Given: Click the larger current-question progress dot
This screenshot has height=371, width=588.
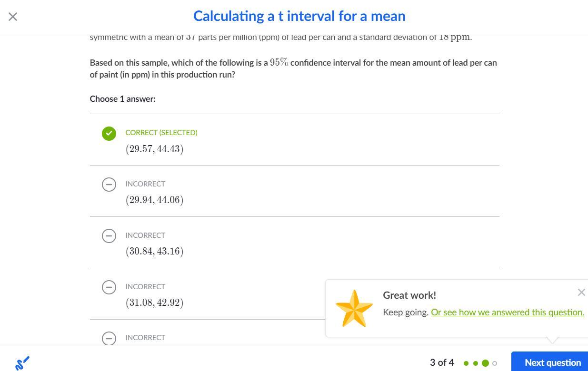Looking at the screenshot, I should click(485, 363).
